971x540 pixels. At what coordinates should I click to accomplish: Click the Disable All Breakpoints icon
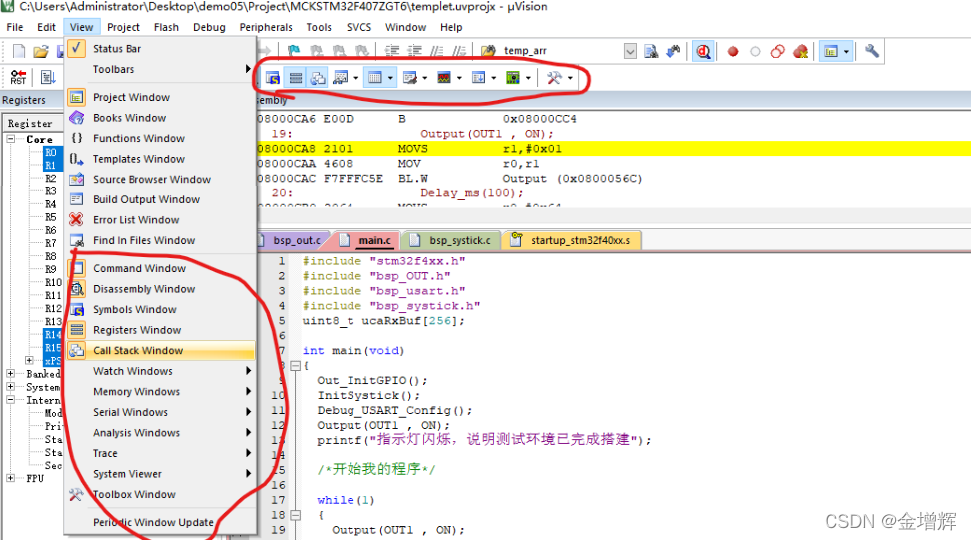pyautogui.click(x=778, y=51)
